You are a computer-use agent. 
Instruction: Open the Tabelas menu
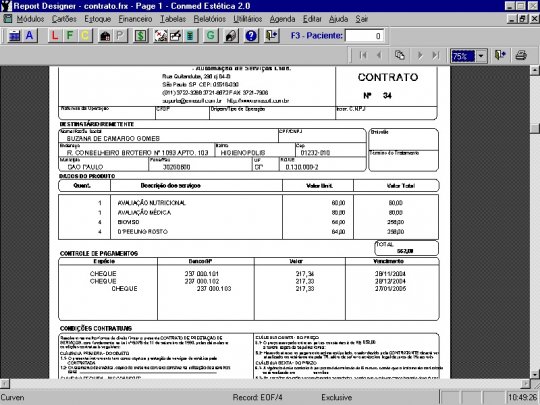pos(173,19)
